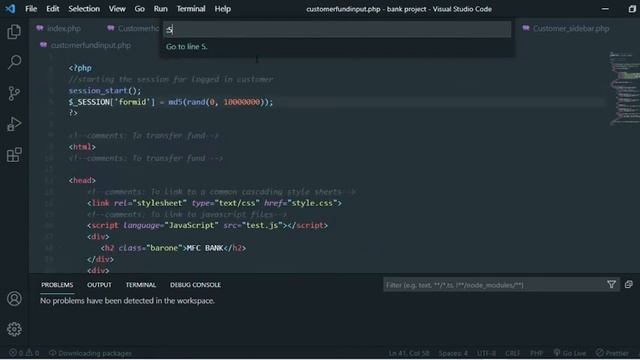The width and height of the screenshot is (640, 360).
Task: Click the PHP language mode status
Action: point(536,353)
